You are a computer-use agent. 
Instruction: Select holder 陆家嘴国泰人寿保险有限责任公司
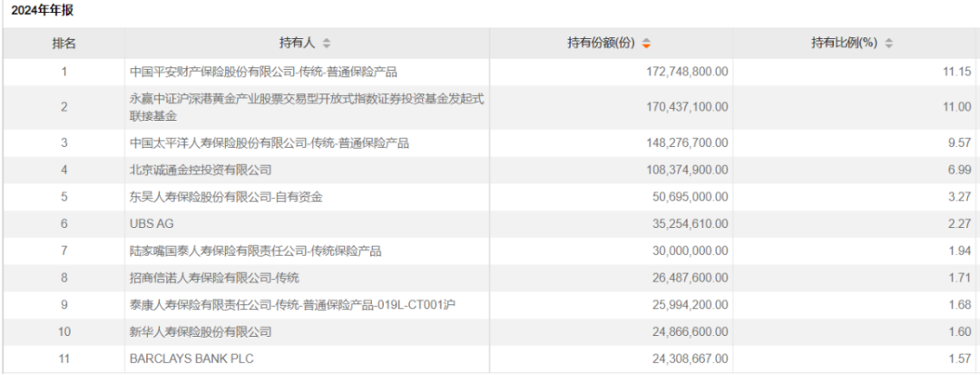click(256, 252)
